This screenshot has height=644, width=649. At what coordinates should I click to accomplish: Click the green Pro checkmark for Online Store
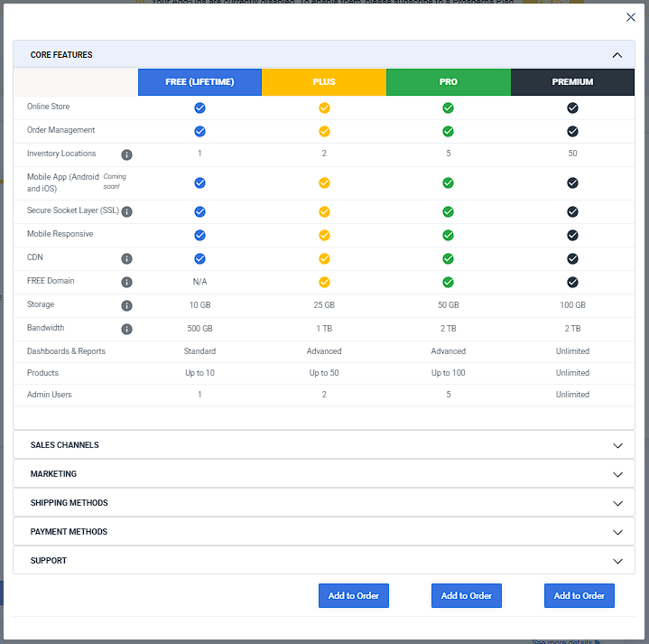448,108
